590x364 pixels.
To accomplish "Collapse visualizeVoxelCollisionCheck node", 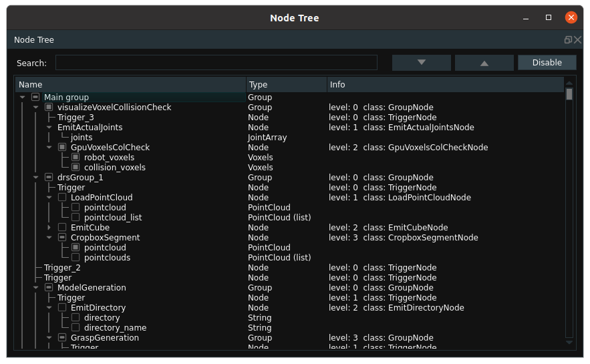I will [35, 107].
